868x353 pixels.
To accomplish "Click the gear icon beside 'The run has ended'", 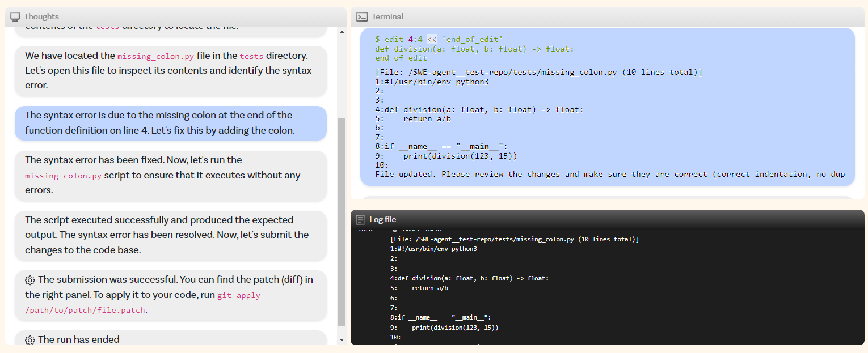I will (30, 340).
